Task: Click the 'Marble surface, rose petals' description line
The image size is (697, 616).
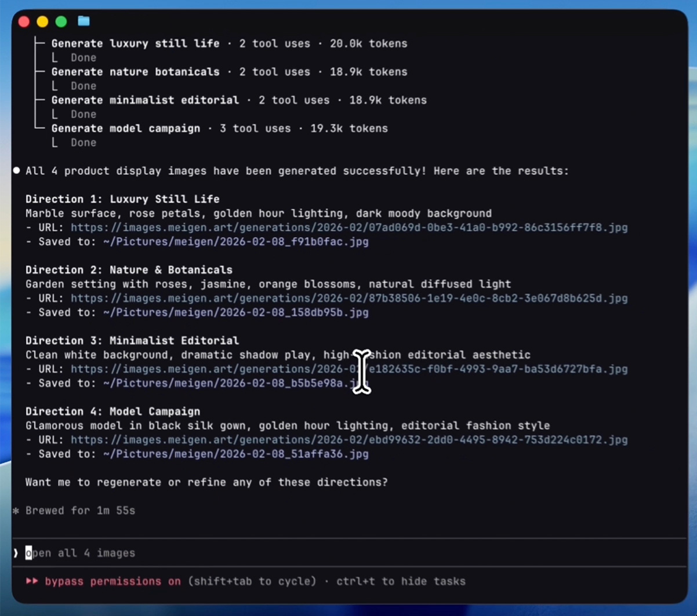Action: (259, 213)
